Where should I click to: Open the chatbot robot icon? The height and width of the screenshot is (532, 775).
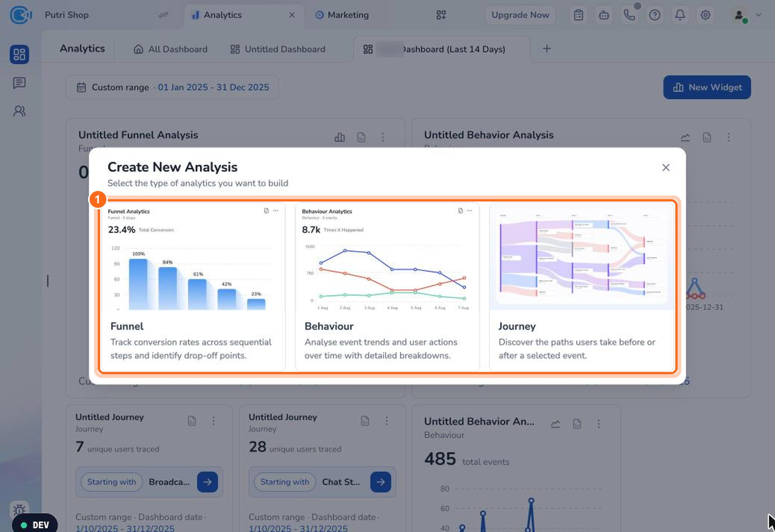[x=604, y=15]
